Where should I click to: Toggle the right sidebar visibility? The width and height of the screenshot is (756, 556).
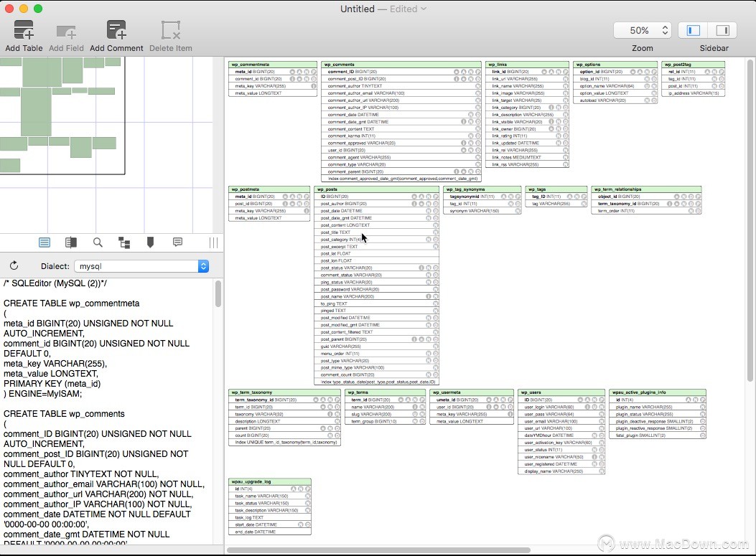(x=722, y=30)
